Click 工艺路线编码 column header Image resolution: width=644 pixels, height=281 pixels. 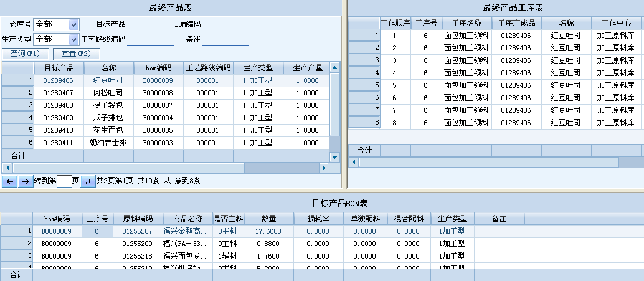pyautogui.click(x=208, y=68)
